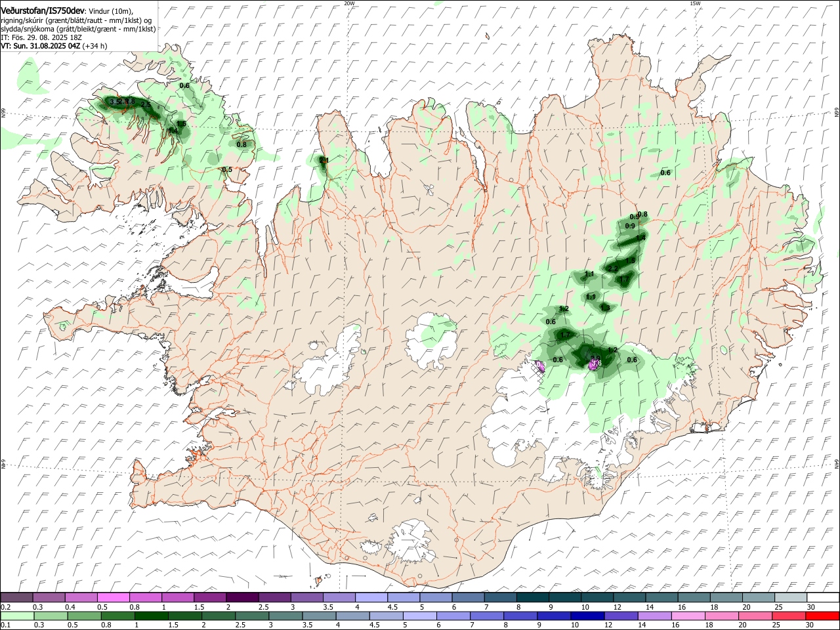Screen dimensions: 840x630
Task: Select the red lower swatch between 25 and 30
Action: [789, 616]
